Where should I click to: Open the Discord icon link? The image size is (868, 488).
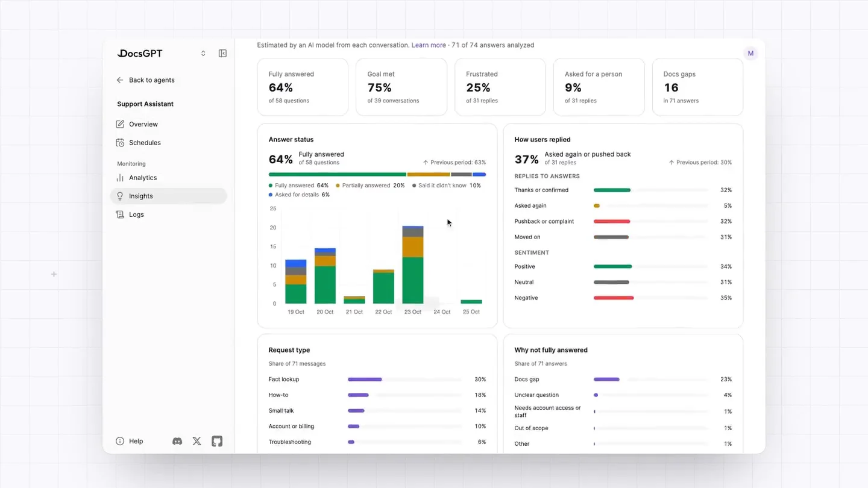coord(177,441)
